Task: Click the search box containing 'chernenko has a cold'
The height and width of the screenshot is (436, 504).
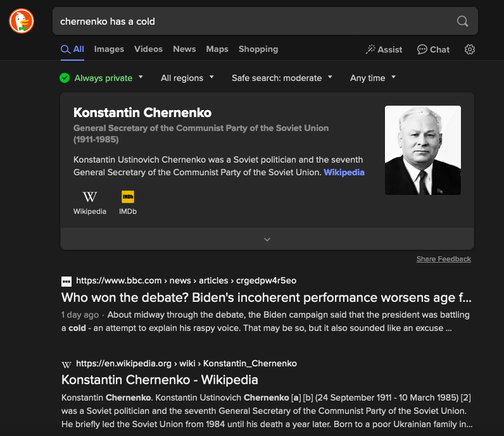Action: [265, 22]
